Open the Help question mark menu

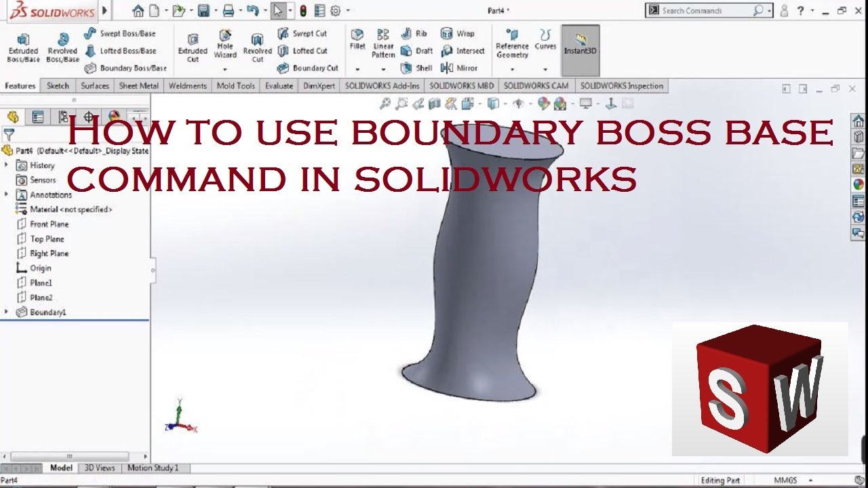801,10
